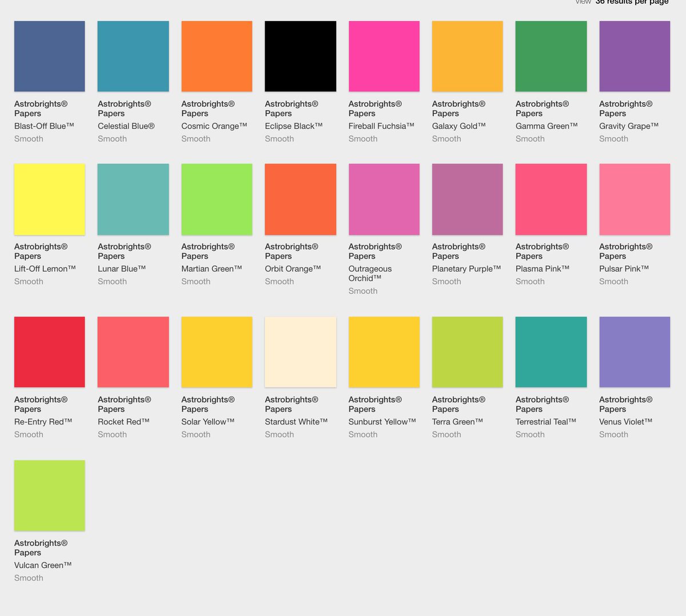Click the Gamma Green swatch
The image size is (686, 616).
551,57
